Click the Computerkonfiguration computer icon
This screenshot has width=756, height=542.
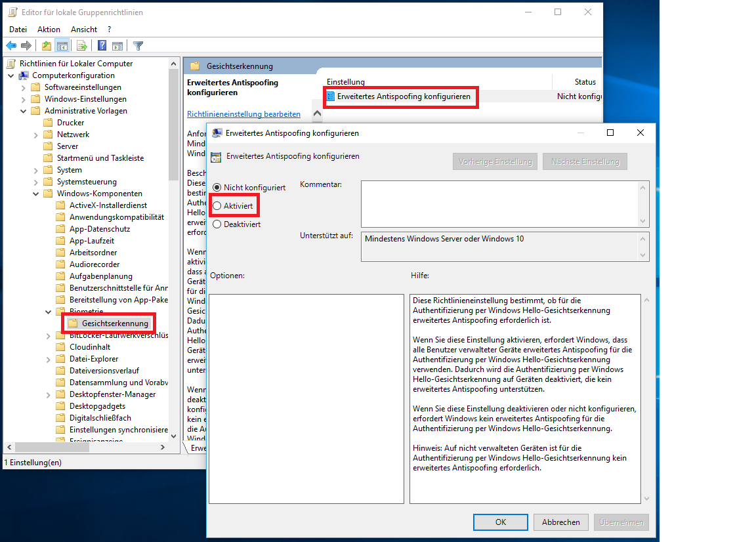coord(24,75)
